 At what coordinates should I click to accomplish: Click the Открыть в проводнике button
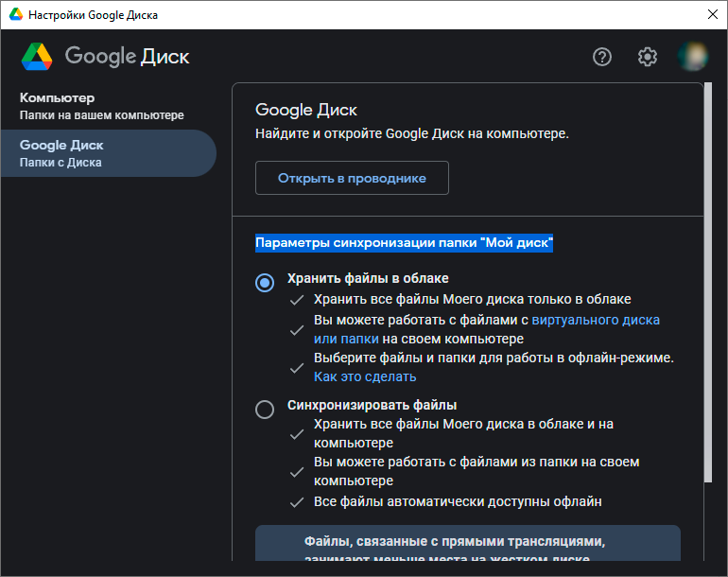click(352, 178)
